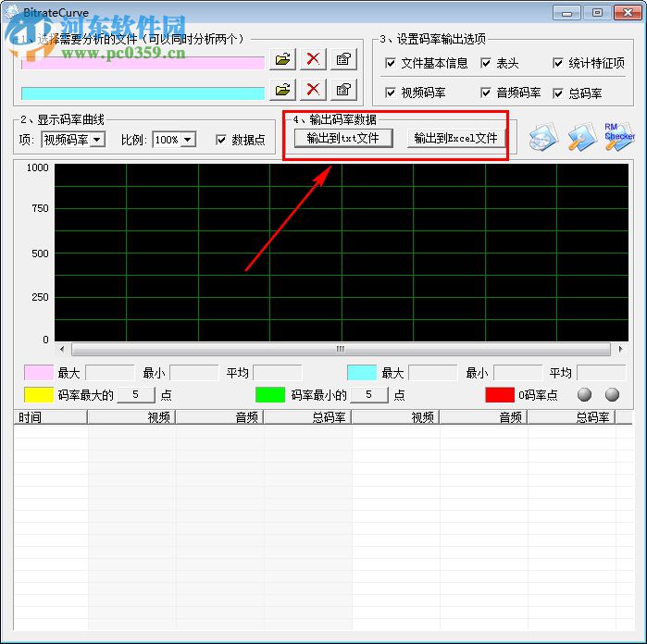Click 输出到Excel文件 button
Screen dimensions: 647x644
[456, 138]
